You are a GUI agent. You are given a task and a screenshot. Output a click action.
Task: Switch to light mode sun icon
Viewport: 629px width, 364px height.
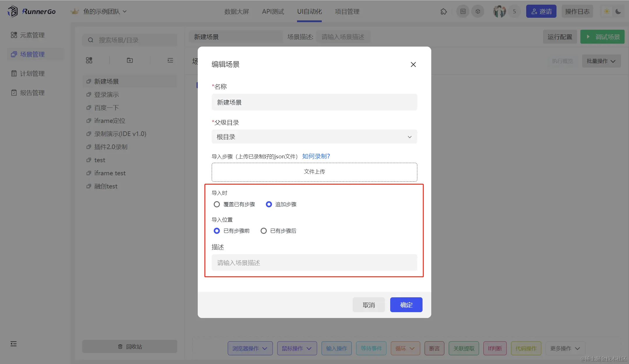coord(607,12)
